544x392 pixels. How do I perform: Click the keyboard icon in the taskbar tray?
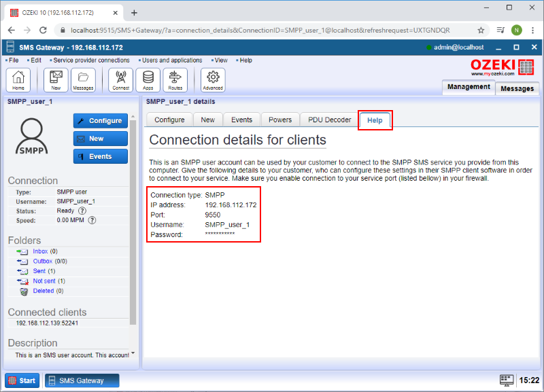507,380
